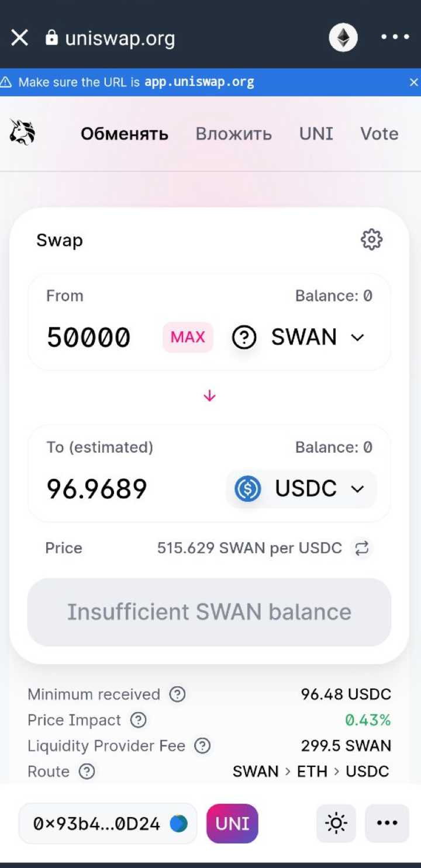Screen dimensions: 421x868
Task: Toggle the light/dark theme sun button
Action: tap(336, 823)
